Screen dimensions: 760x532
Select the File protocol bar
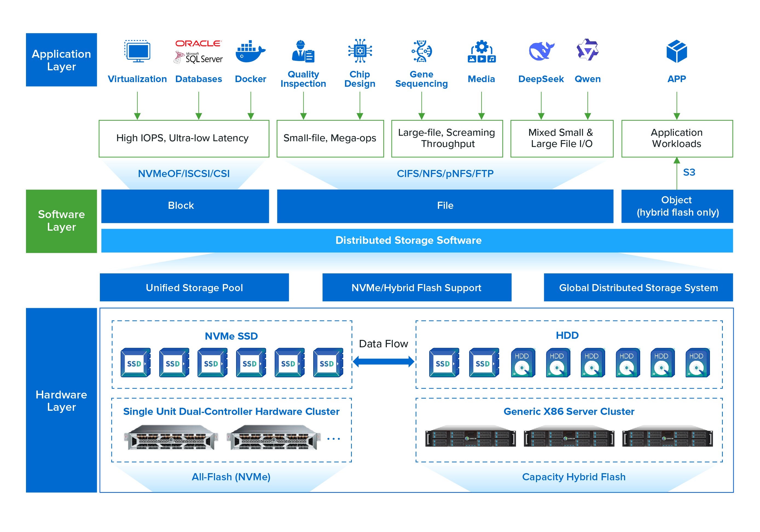click(x=445, y=205)
